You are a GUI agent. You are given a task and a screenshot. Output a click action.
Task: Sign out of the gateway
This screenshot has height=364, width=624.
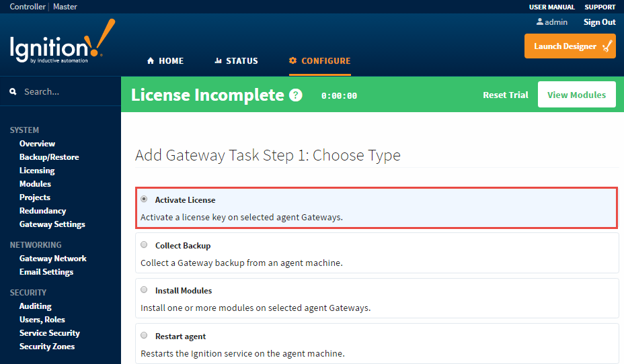tap(599, 22)
